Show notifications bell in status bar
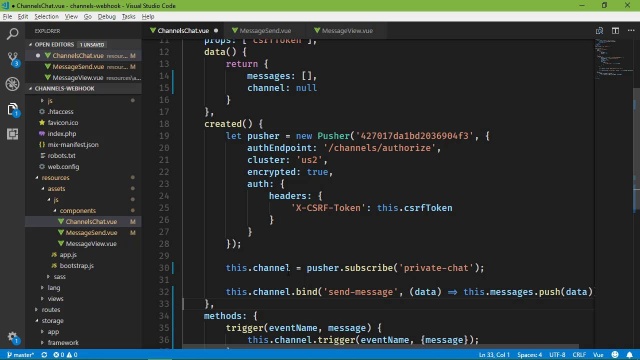 point(629,355)
